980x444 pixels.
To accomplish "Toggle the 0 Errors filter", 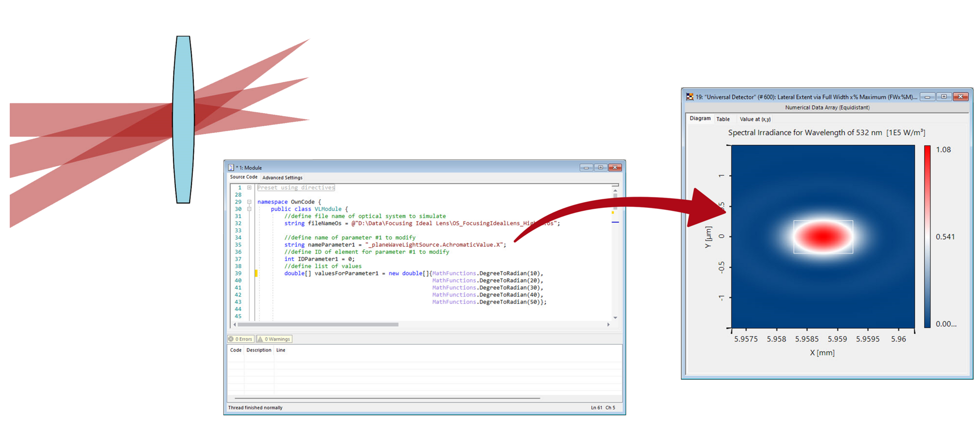I will tap(241, 339).
